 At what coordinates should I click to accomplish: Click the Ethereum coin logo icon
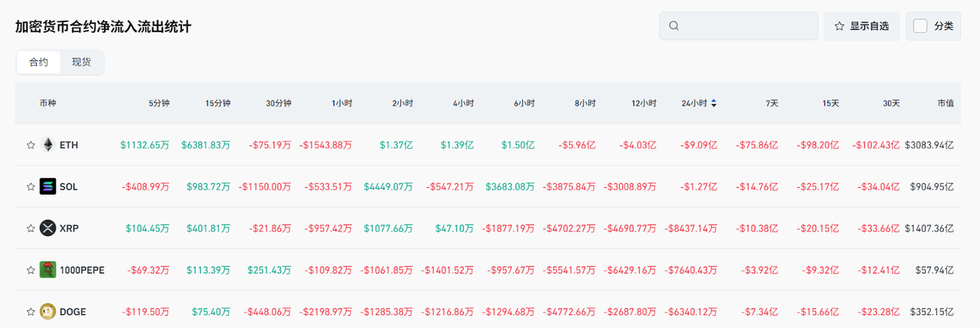[47, 145]
